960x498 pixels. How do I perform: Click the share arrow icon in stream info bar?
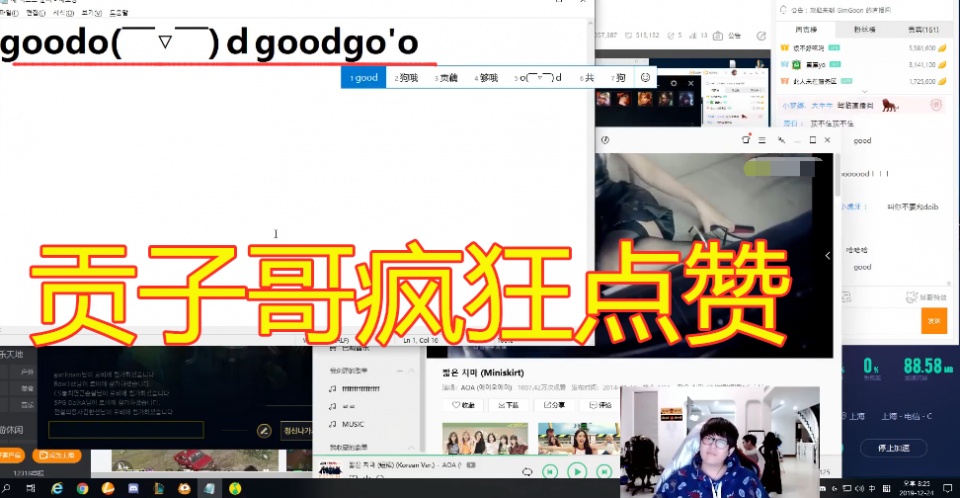click(x=761, y=36)
